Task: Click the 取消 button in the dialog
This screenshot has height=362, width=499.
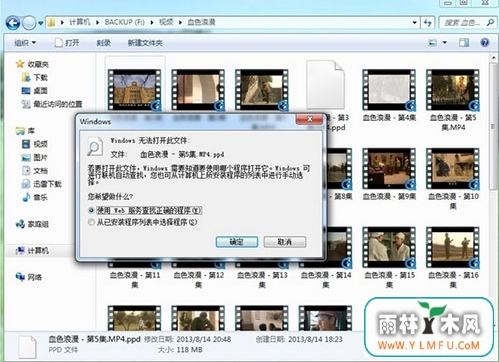Action: tap(285, 242)
